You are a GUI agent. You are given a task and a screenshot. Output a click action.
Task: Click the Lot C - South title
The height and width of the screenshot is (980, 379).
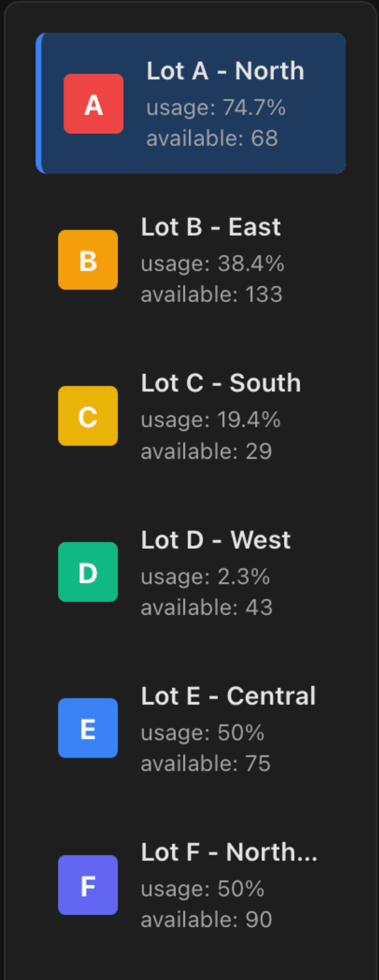pyautogui.click(x=221, y=383)
